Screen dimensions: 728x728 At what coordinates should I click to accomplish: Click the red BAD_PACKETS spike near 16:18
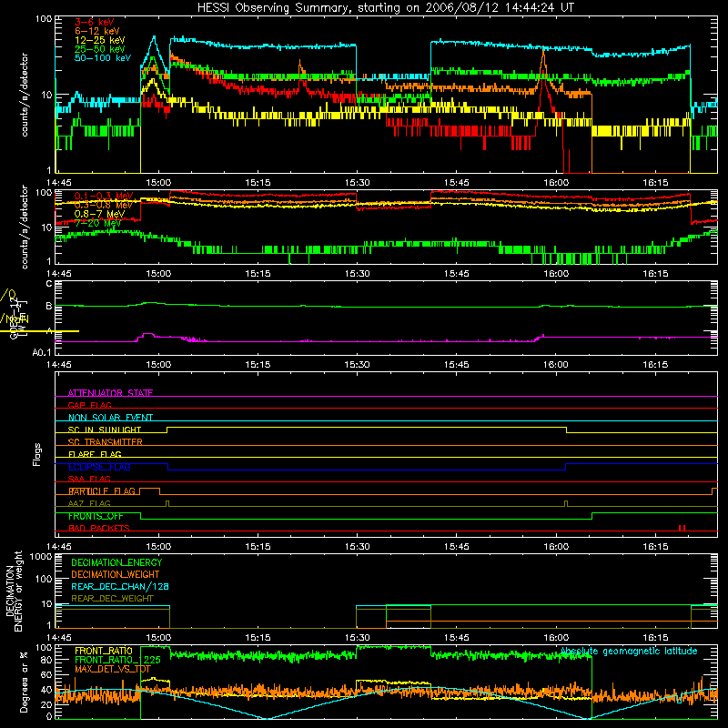682,528
